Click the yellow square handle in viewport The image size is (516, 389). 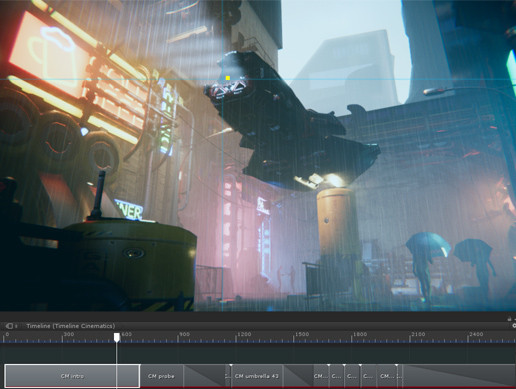(x=228, y=78)
